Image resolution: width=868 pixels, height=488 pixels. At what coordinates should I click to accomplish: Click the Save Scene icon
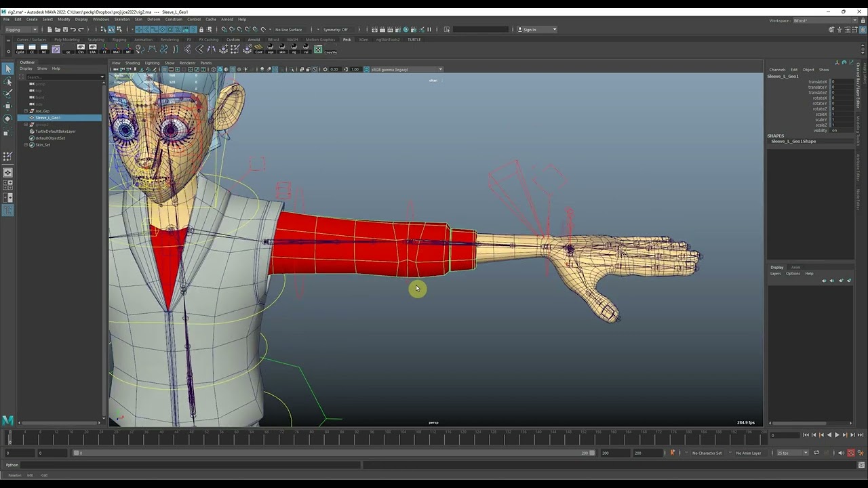(x=65, y=29)
